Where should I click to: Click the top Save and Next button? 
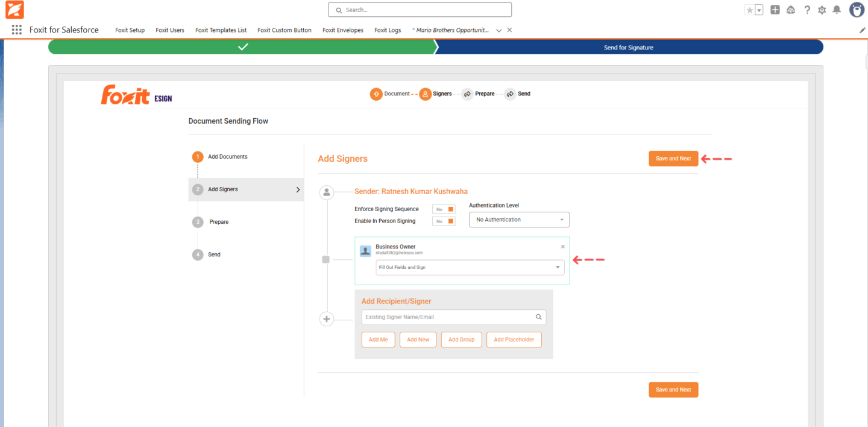[x=673, y=159]
